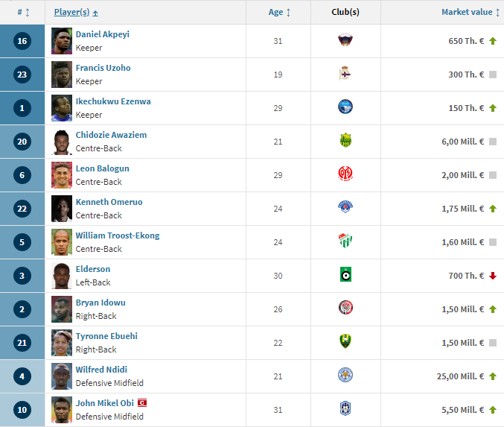Click shirt number 10 badge
This screenshot has width=504, height=427.
coord(22,410)
